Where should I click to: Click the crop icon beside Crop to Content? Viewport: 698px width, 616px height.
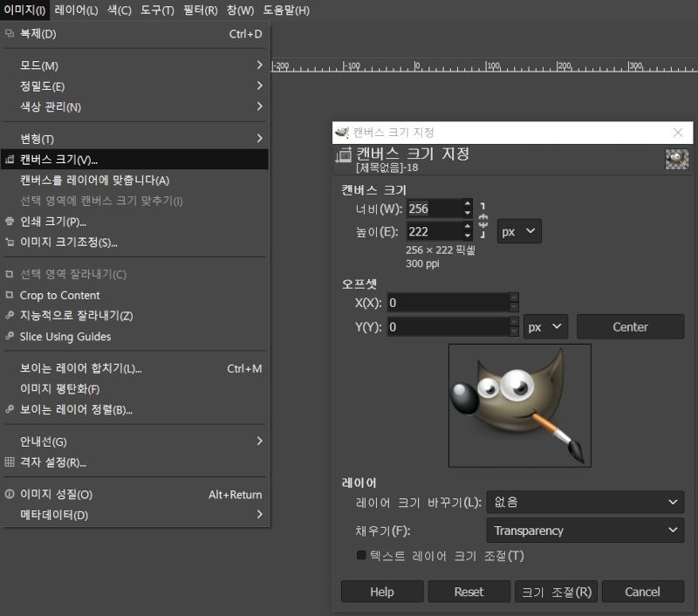tap(10, 295)
